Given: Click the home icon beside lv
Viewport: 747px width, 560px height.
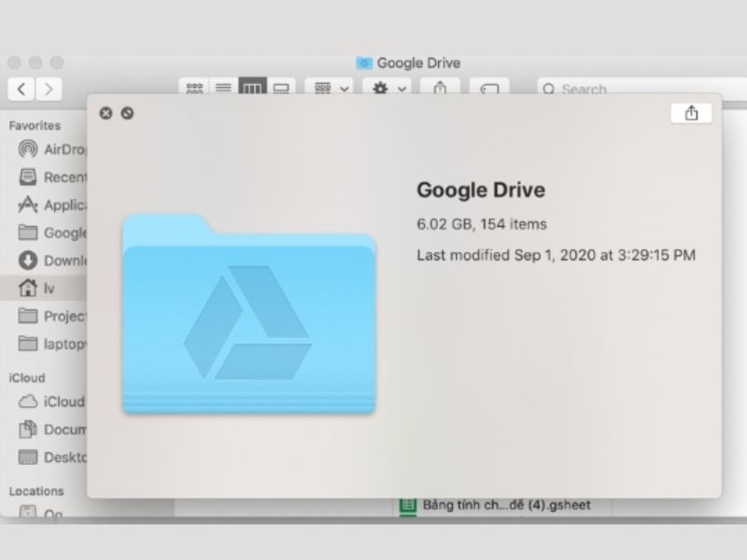Looking at the screenshot, I should tap(28, 287).
